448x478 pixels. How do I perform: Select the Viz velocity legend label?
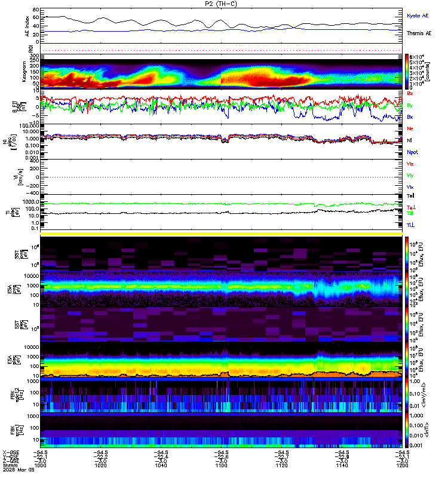(x=410, y=164)
